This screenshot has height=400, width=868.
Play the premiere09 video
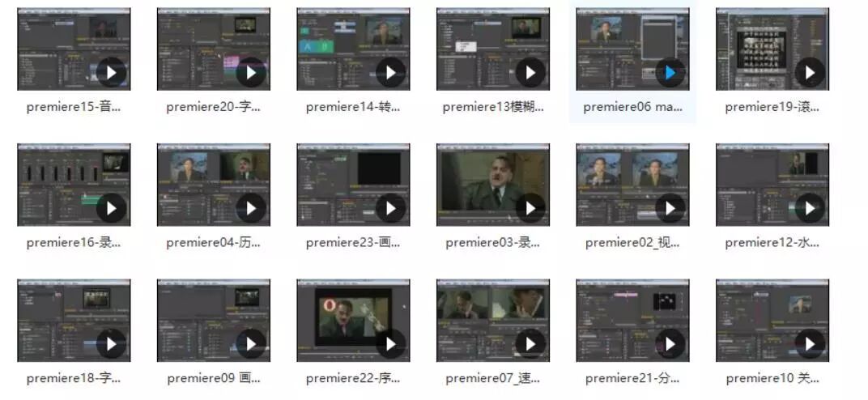[251, 343]
